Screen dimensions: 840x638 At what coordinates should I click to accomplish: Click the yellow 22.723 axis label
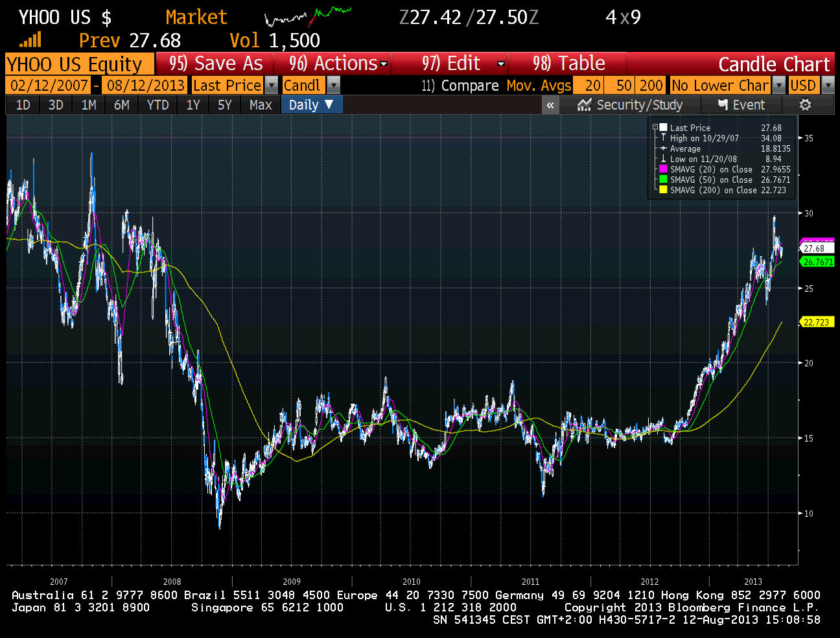click(x=817, y=322)
